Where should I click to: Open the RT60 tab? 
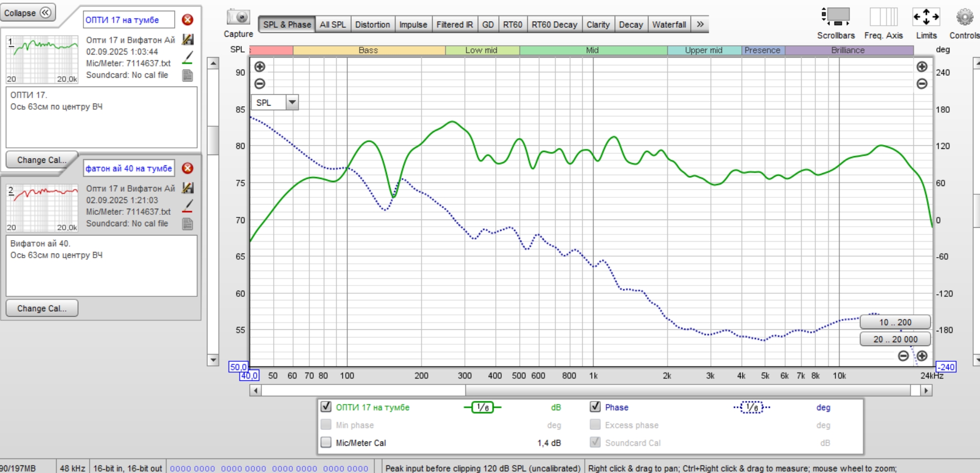coord(513,24)
